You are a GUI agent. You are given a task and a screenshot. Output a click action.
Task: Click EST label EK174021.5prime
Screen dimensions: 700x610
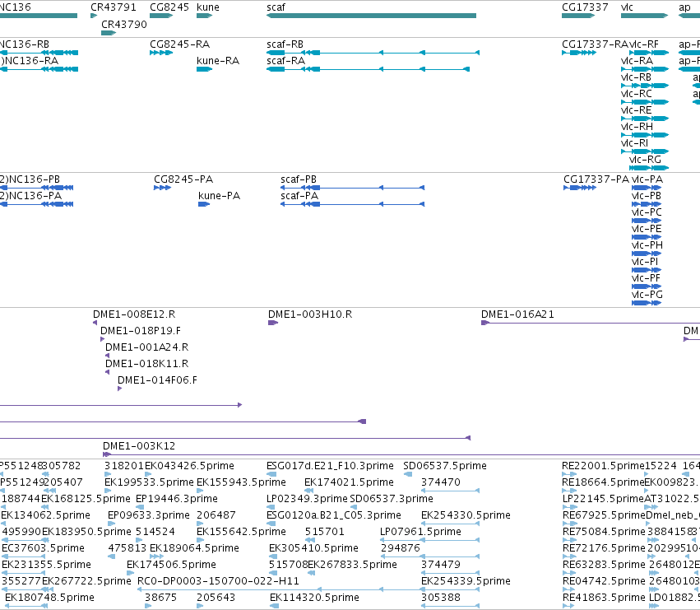[x=349, y=482]
